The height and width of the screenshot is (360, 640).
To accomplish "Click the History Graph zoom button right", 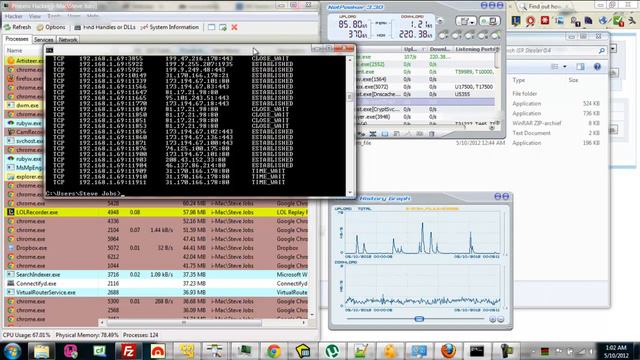I will 501,319.
